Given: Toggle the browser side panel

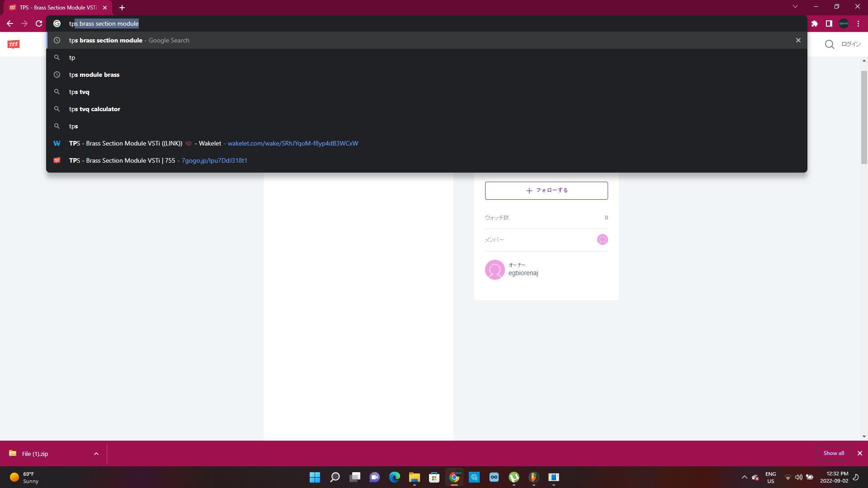Looking at the screenshot, I should click(x=829, y=23).
